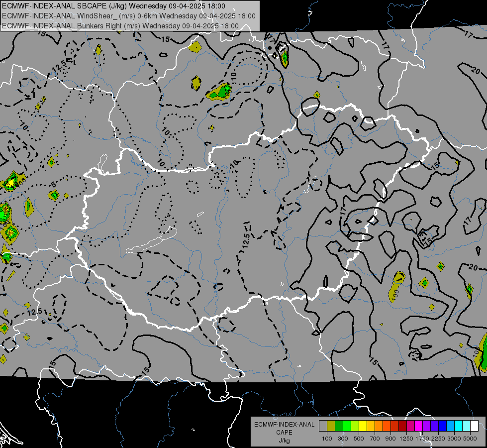The height and width of the screenshot is (448, 487).
Task: Click the 5000 legend tick label
Action: click(x=470, y=439)
